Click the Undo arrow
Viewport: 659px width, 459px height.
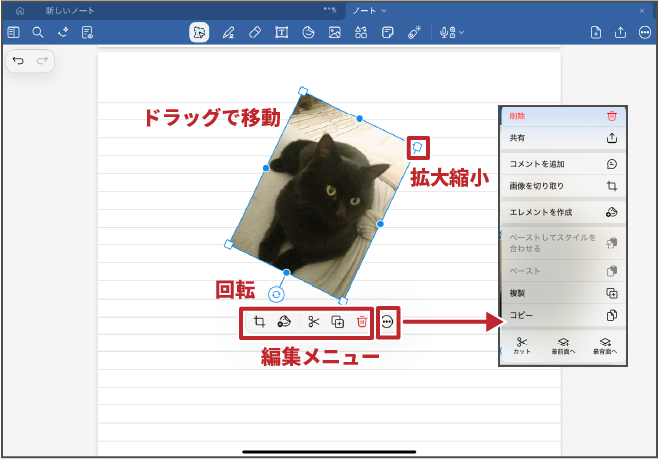(x=18, y=61)
